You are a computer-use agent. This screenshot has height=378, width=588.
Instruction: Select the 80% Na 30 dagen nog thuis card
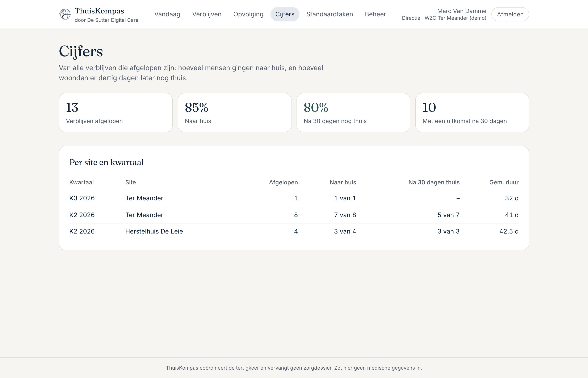(x=353, y=112)
